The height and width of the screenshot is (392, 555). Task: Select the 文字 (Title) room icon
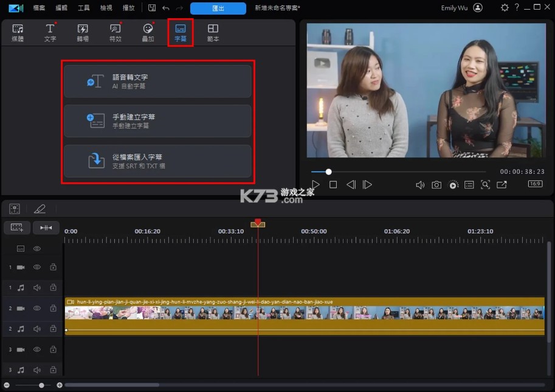(50, 32)
